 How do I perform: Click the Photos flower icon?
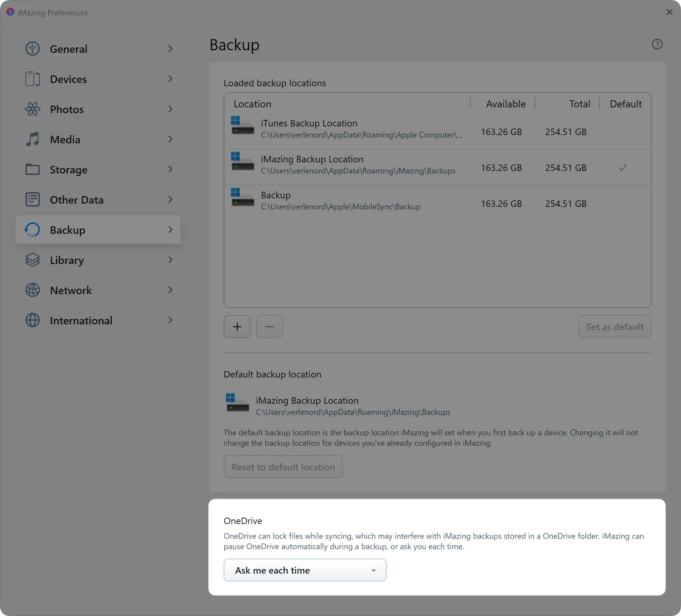[x=33, y=109]
